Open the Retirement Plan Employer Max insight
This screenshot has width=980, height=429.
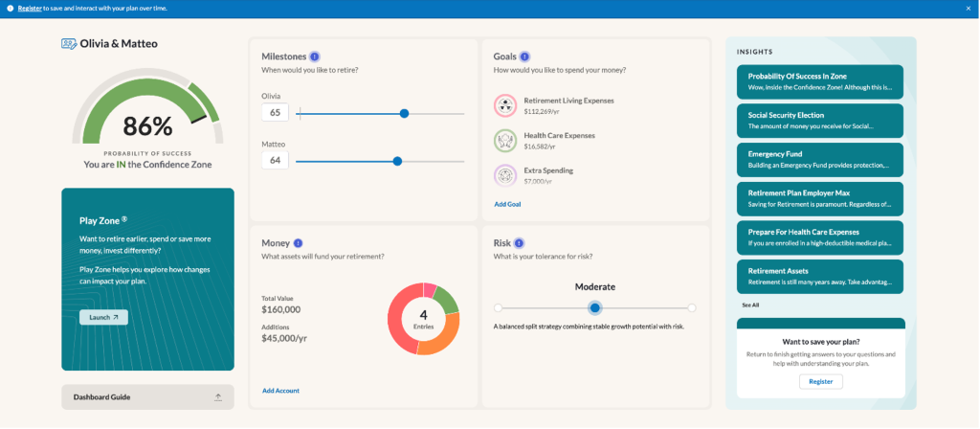[820, 198]
